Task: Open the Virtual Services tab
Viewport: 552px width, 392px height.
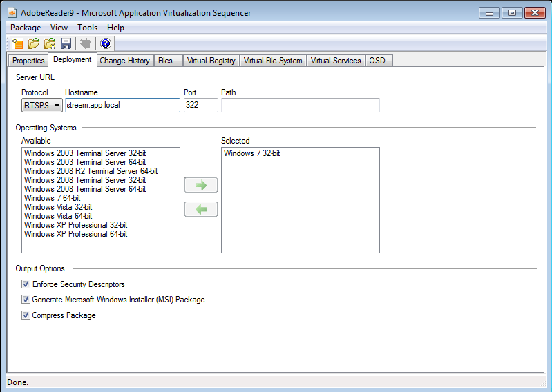Action: (336, 61)
